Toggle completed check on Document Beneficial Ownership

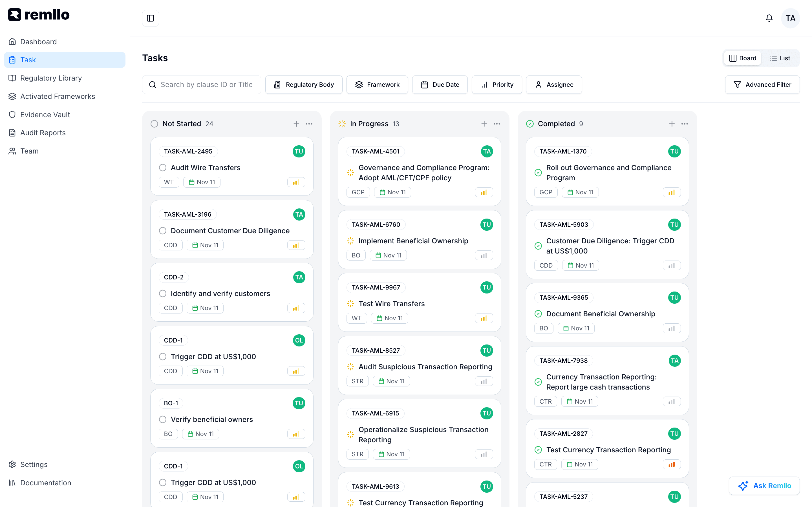tap(538, 314)
